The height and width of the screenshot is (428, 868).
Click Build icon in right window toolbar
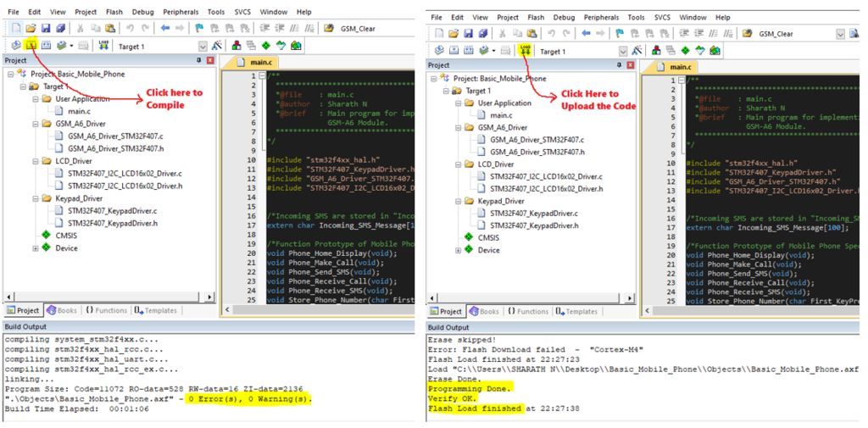click(x=454, y=50)
